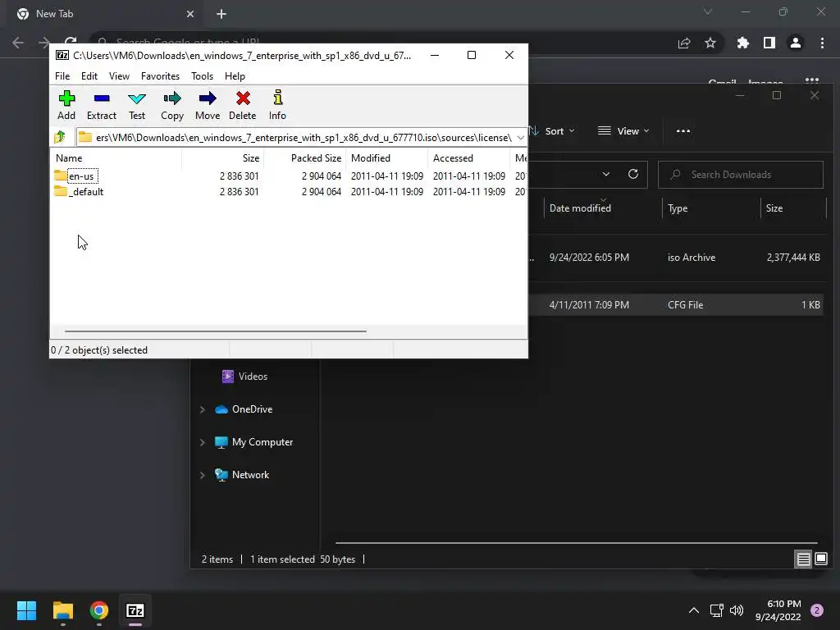The width and height of the screenshot is (840, 630).
Task: Open Windows Start menu
Action: pos(26,610)
